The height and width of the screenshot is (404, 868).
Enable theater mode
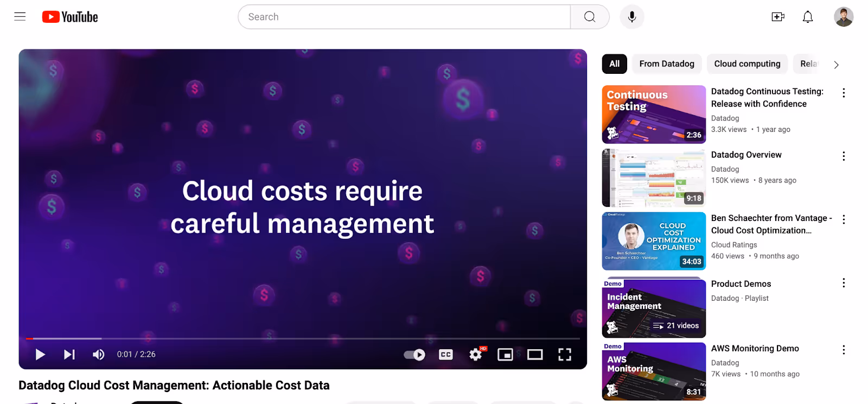pyautogui.click(x=535, y=355)
